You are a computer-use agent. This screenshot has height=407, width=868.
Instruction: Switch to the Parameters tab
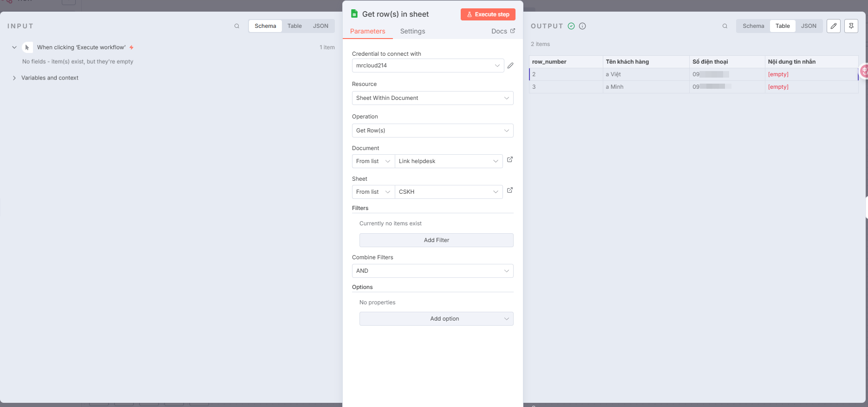coord(367,31)
